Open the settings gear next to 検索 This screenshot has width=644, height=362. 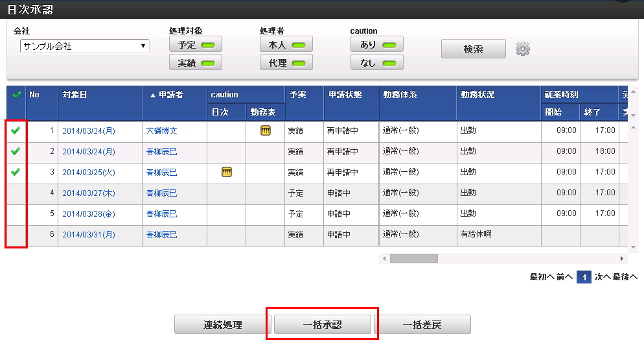pos(522,49)
